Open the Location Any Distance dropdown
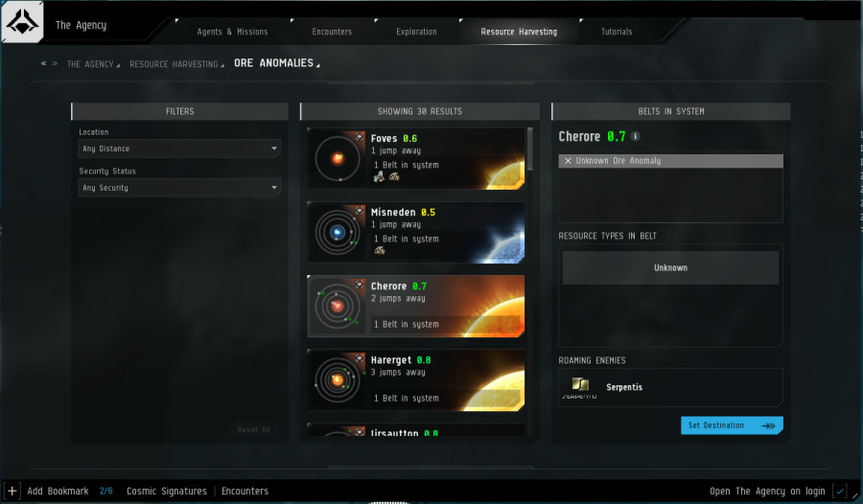 pyautogui.click(x=179, y=149)
